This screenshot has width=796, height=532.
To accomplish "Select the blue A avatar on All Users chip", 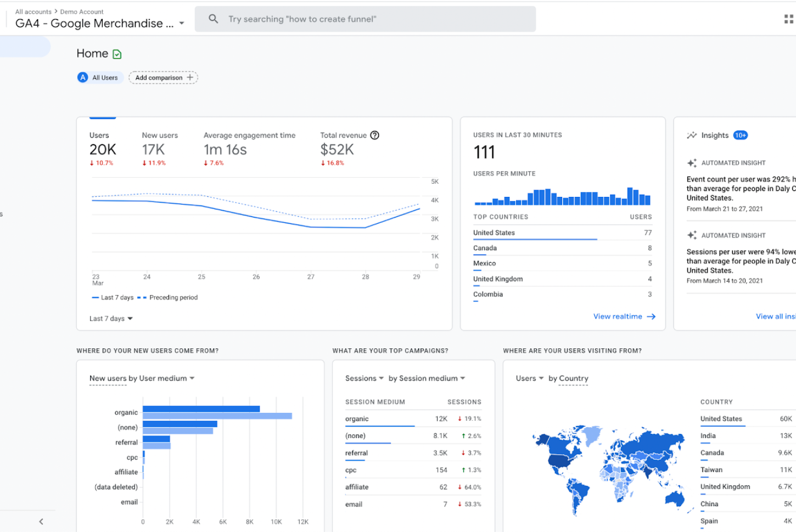I will (83, 77).
